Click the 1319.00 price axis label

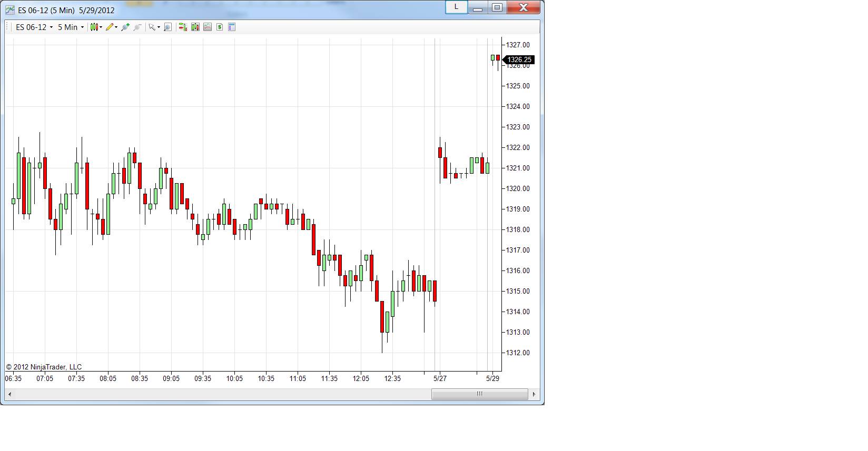(518, 209)
